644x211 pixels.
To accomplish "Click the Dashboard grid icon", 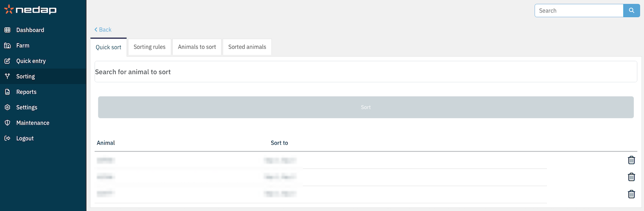I will pos(7,30).
